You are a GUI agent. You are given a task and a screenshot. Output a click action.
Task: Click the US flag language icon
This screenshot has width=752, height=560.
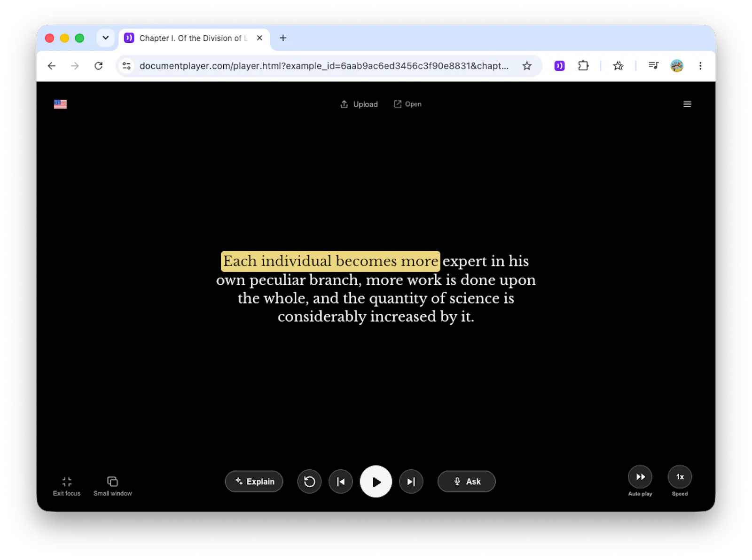coord(60,104)
